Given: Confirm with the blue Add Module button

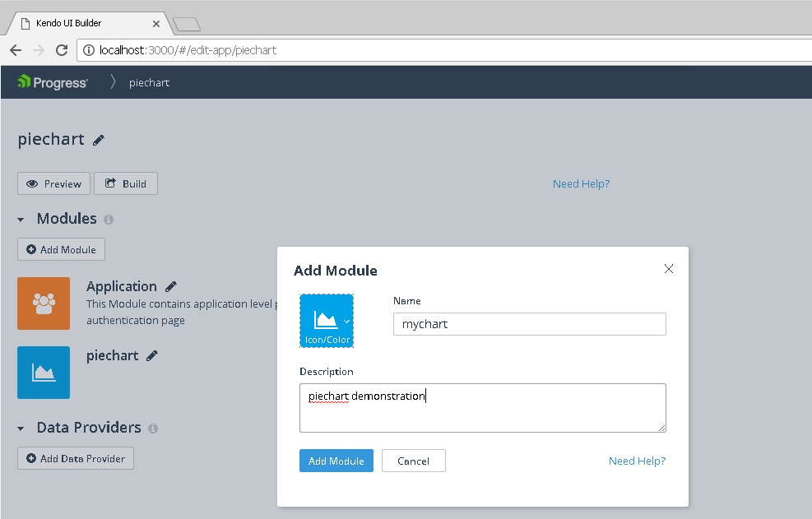Looking at the screenshot, I should point(336,461).
